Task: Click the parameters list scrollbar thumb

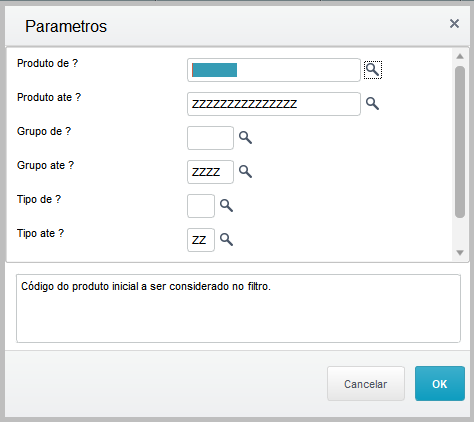Action: 460,142
